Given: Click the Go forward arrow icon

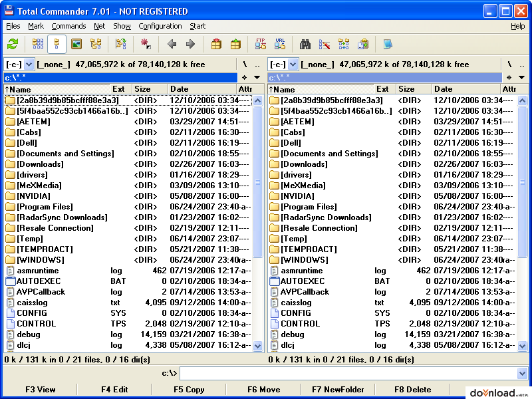Looking at the screenshot, I should click(x=190, y=45).
